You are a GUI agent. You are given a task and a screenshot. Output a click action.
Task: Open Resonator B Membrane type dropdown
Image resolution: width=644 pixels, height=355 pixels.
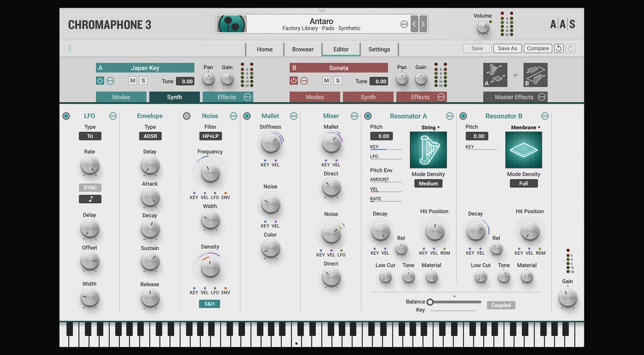coord(526,127)
